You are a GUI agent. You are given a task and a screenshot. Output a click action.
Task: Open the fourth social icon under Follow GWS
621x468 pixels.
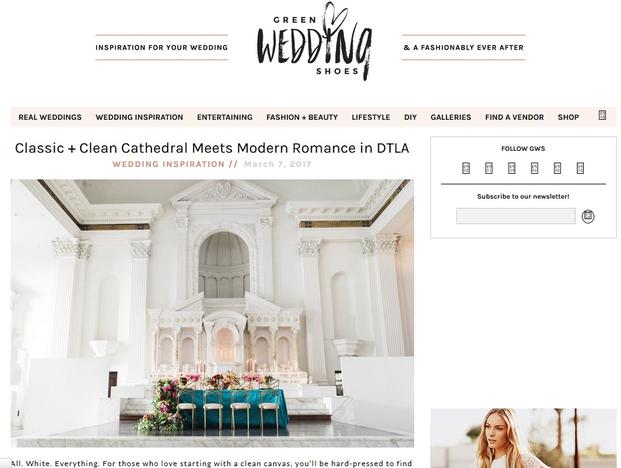coord(534,168)
